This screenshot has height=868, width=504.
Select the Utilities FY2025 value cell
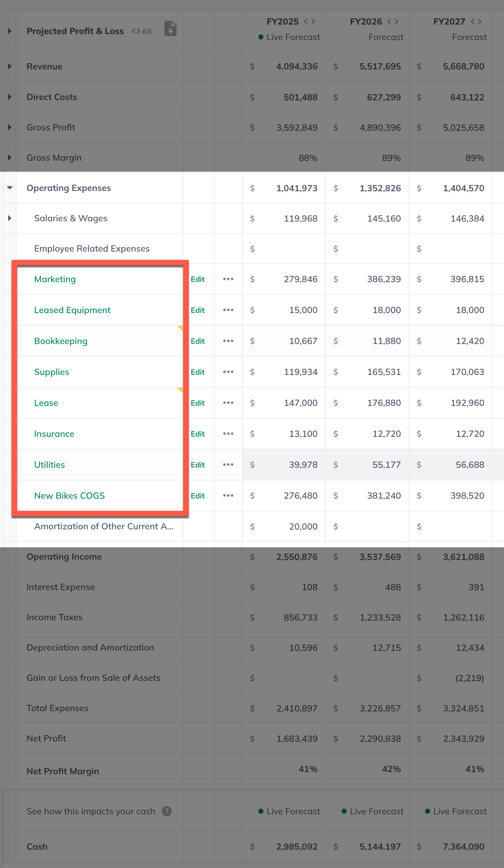(284, 465)
